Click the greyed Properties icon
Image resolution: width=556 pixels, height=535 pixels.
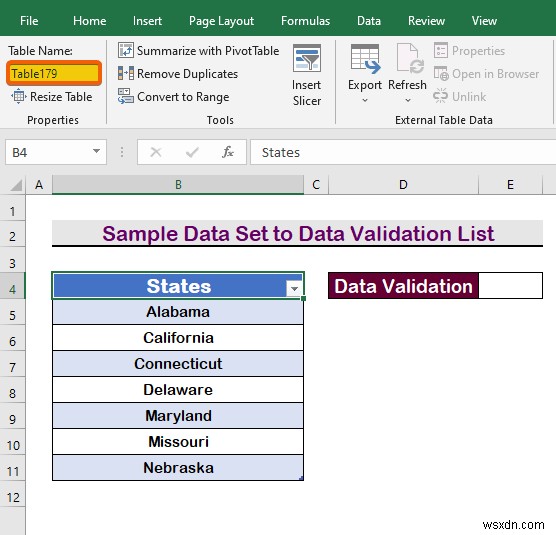point(441,50)
